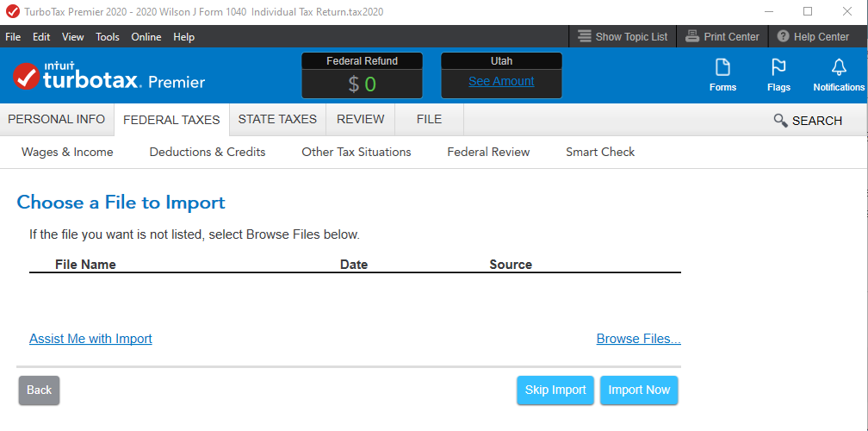Open the Tools menu
868x431 pixels.
coord(108,37)
